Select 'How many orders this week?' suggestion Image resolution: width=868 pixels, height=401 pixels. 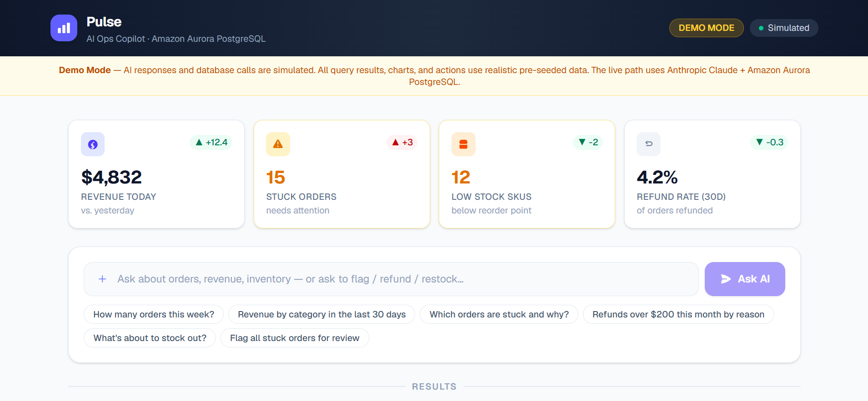(154, 314)
